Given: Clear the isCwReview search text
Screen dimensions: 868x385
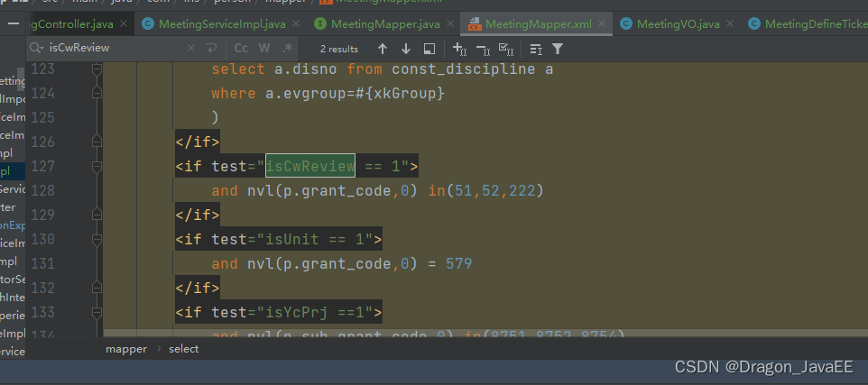Looking at the screenshot, I should [x=191, y=48].
